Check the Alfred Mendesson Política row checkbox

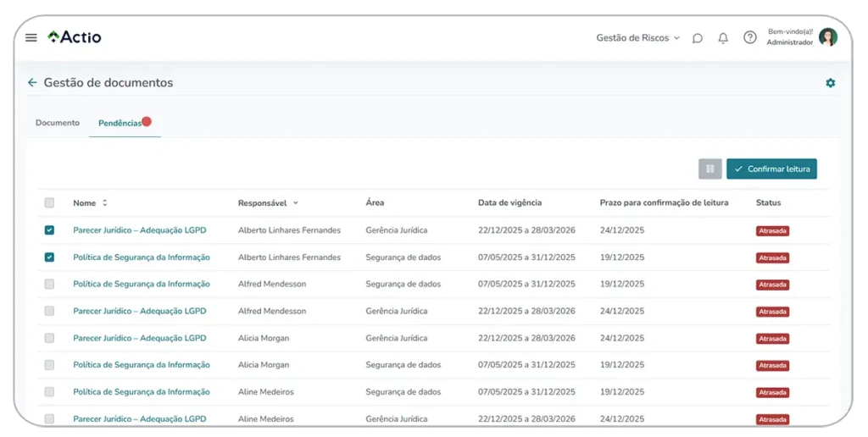49,284
